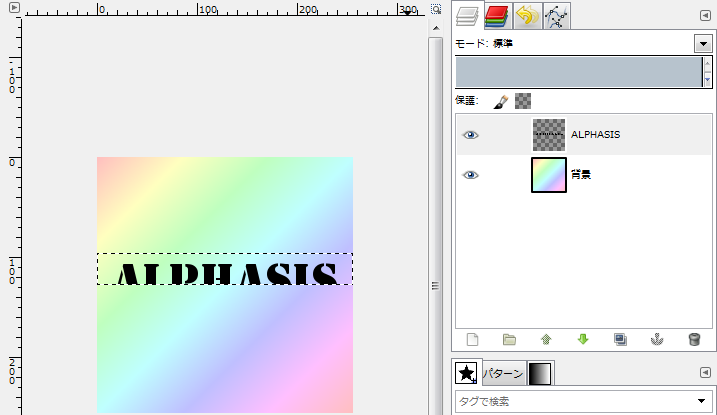The image size is (717, 415).
Task: Raise the selected layer
Action: pos(546,340)
